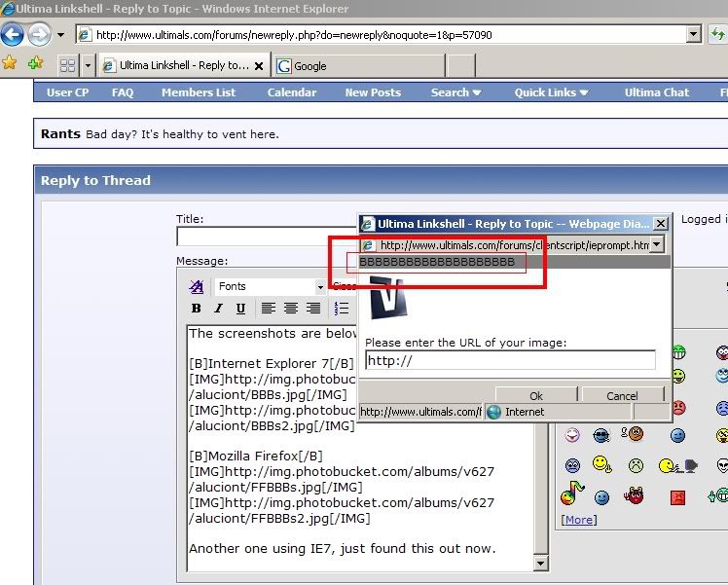The image size is (728, 585).
Task: Open the Calendar navbar link
Action: (292, 92)
